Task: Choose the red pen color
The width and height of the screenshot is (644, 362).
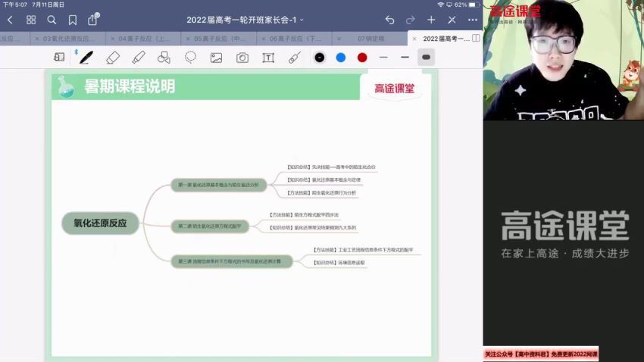Action: pyautogui.click(x=362, y=58)
